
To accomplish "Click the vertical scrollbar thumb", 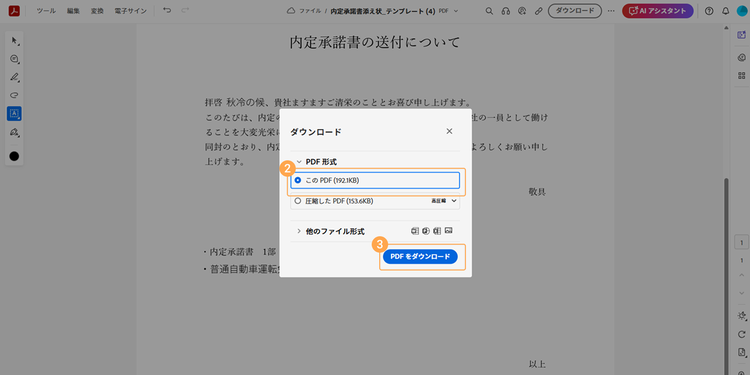I will tap(727, 276).
